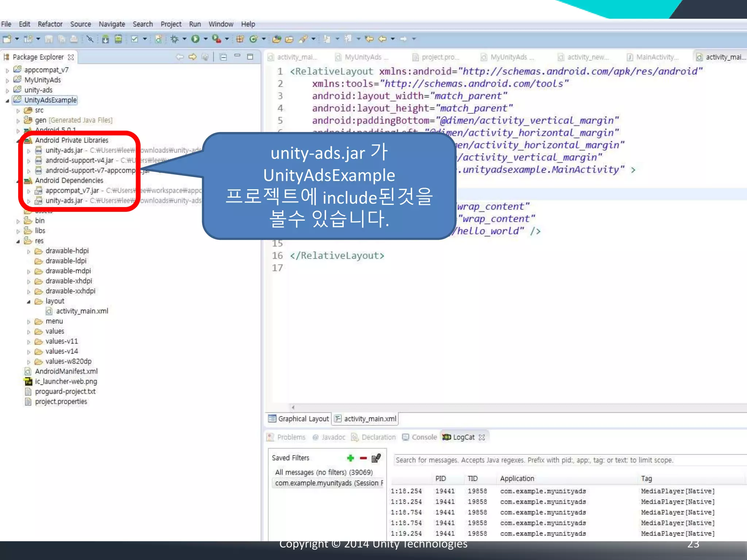
Task: Click the Back navigation arrow in main toolbar
Action: 382,39
